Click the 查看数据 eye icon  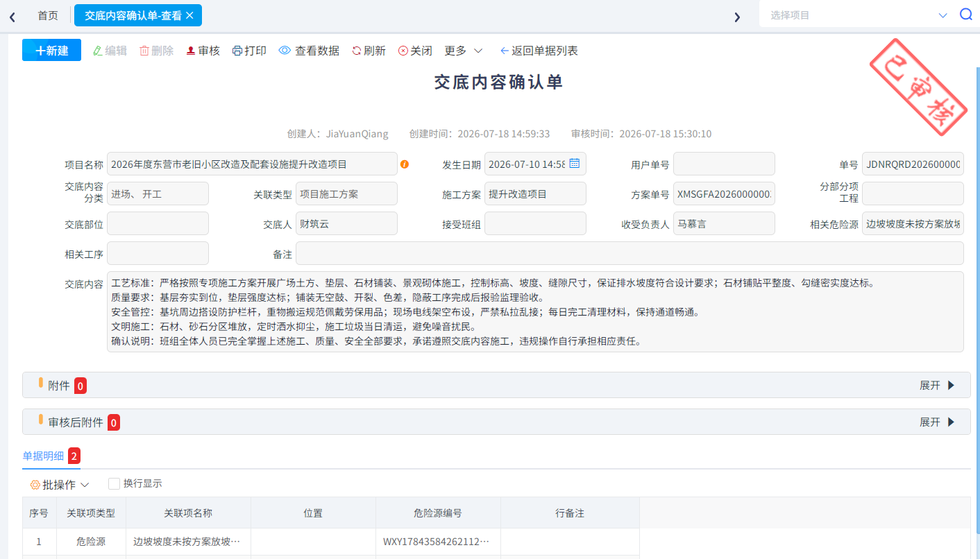coord(285,51)
